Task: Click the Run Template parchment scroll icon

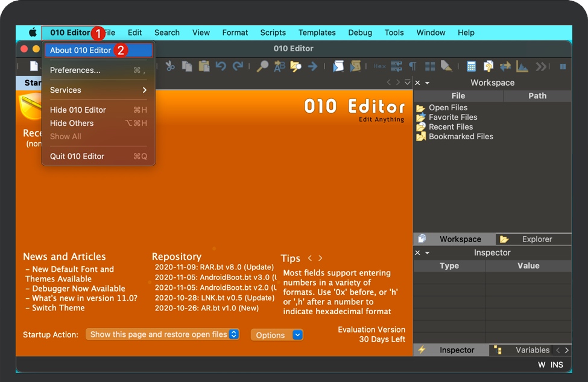Action: [x=355, y=66]
